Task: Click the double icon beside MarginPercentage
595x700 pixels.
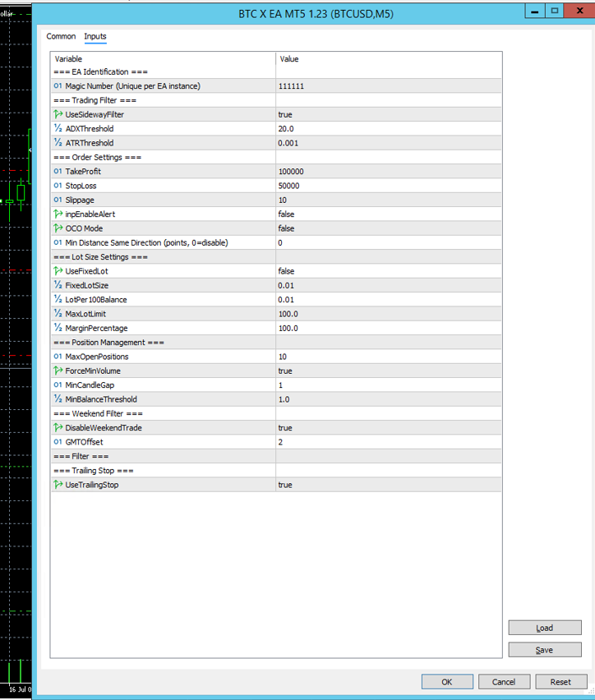Action: 58,328
